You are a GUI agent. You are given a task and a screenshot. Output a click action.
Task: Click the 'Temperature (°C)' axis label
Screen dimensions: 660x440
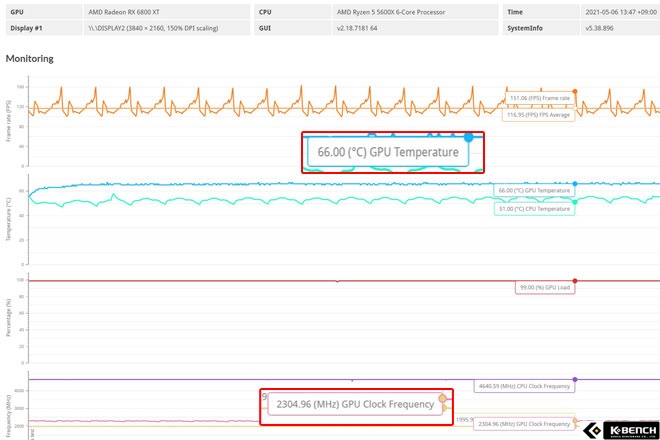tap(8, 219)
